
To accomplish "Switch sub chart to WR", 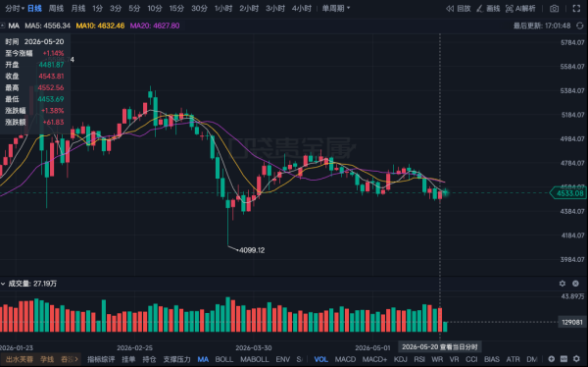I will click(437, 359).
